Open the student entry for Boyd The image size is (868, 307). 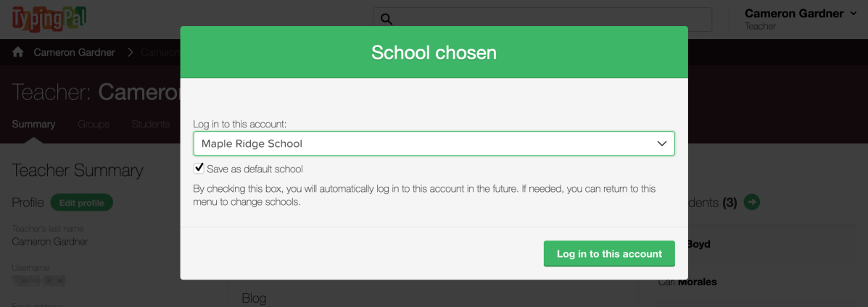pos(698,244)
